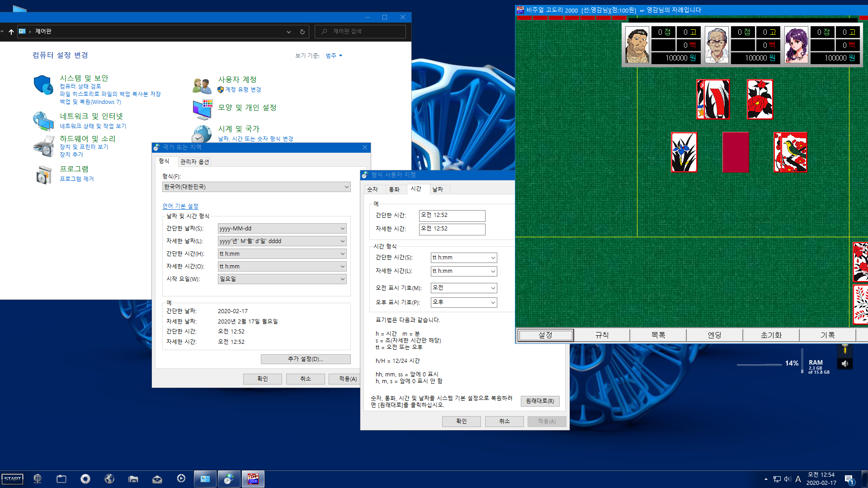The width and height of the screenshot is (868, 488).
Task: Open mail envelope icon in taskbar
Action: click(x=157, y=479)
